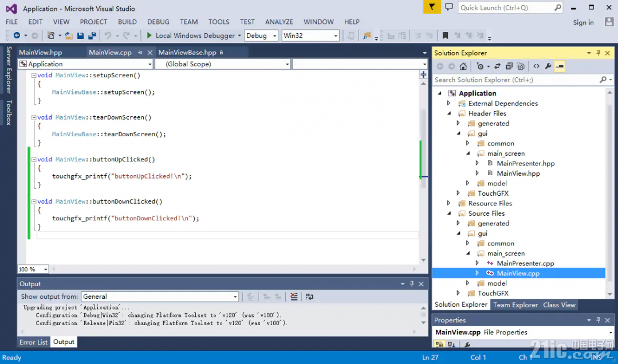Click the account avatar icon beside Sign in
The image size is (618, 364).
click(x=609, y=22)
